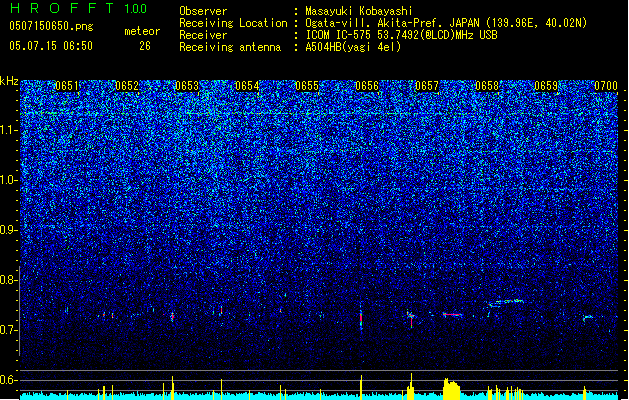Click the 1.1 kHz axis label

[x=9, y=130]
